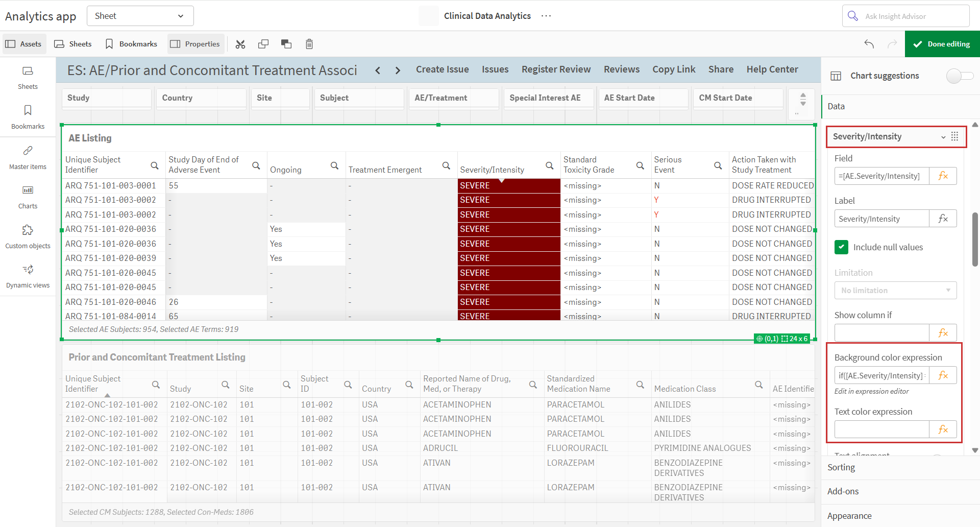Collapse the Severity/Intensity column section
This screenshot has height=527, width=980.
click(943, 137)
